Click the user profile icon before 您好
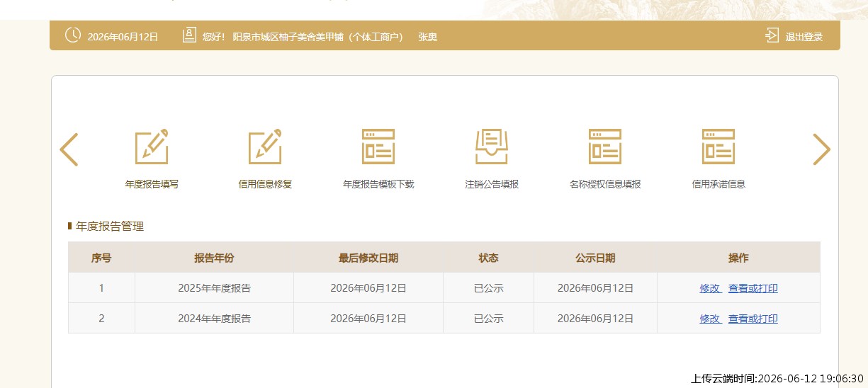The height and width of the screenshot is (388, 868). (x=189, y=35)
